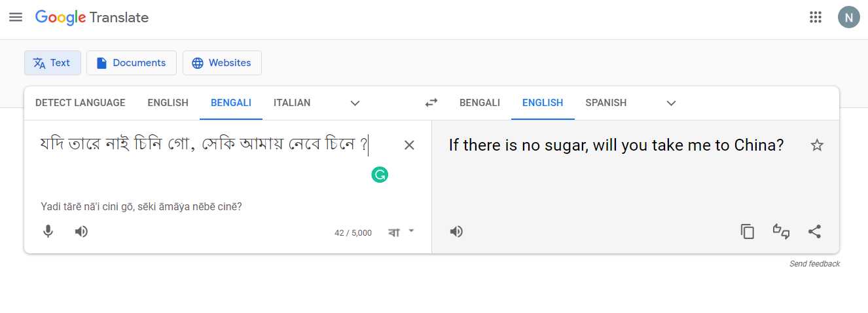Screen dimensions: 868x313
Task: Open the Google apps grid
Action: click(x=816, y=18)
